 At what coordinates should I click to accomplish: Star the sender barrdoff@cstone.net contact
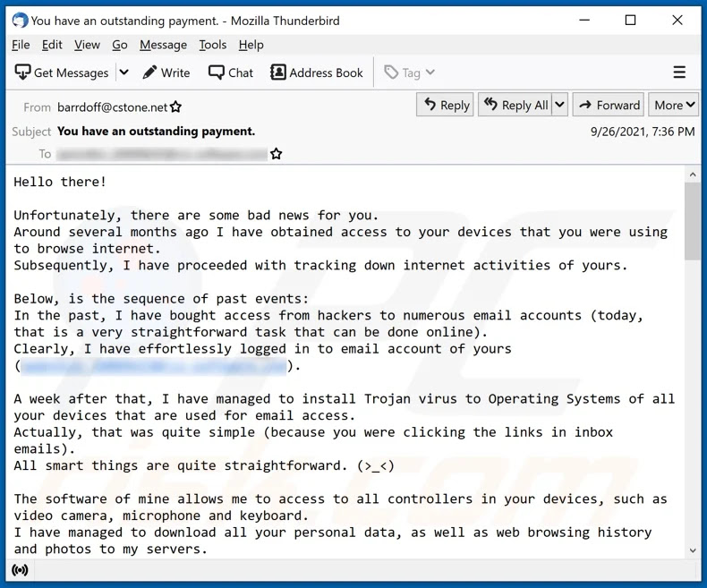(x=175, y=107)
